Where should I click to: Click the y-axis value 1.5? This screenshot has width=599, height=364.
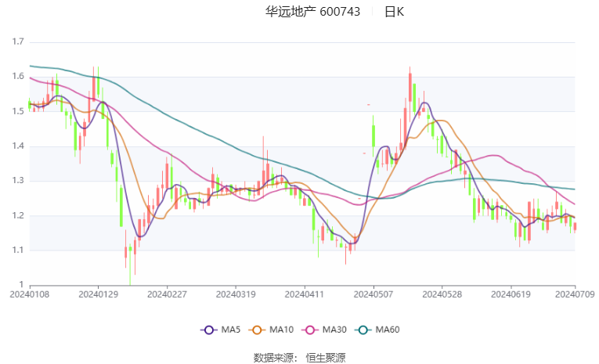coord(18,111)
